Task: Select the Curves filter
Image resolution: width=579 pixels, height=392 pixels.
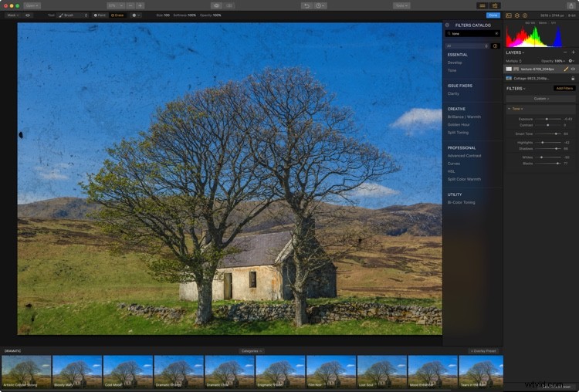Action: [x=453, y=163]
